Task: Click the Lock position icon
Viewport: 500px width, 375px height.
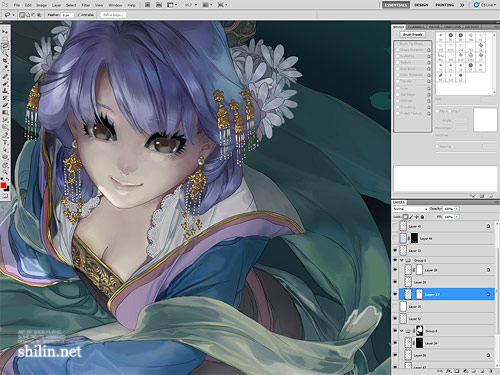Action: (417, 217)
